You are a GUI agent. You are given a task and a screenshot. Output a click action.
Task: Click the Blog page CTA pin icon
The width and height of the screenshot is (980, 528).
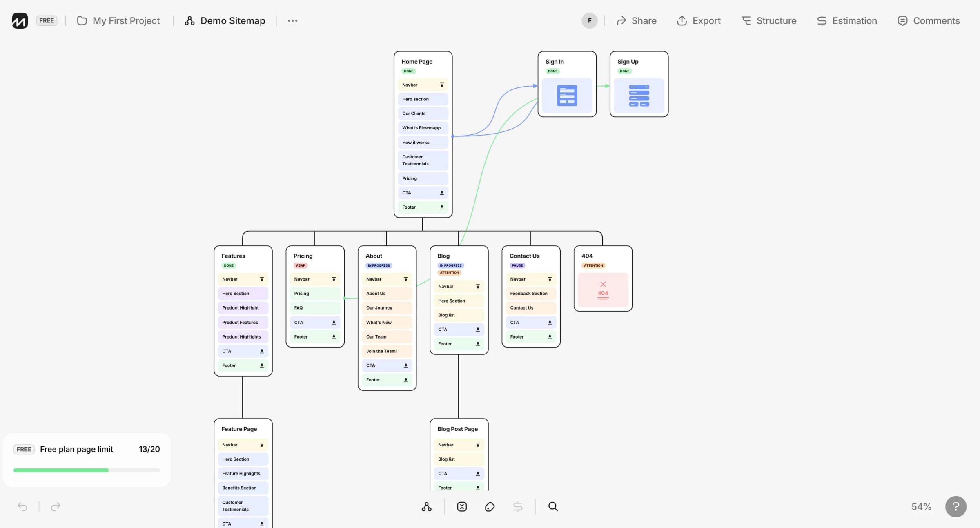point(478,330)
